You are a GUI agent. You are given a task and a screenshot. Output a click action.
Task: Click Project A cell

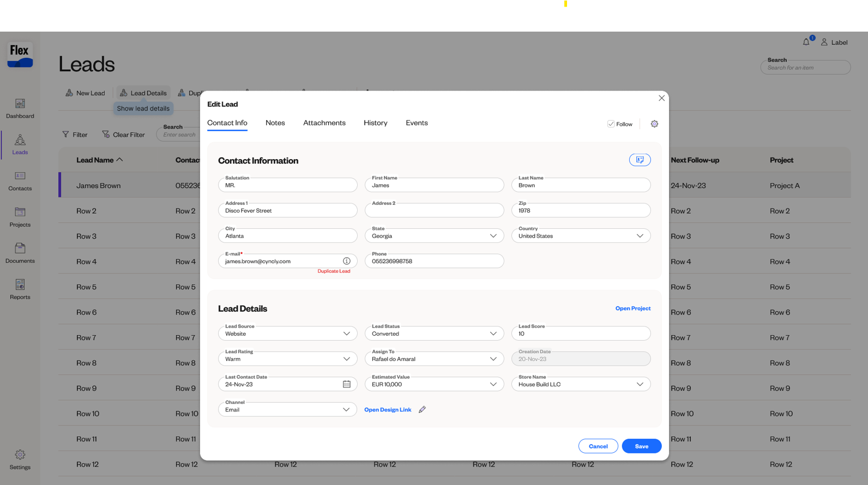pyautogui.click(x=785, y=186)
